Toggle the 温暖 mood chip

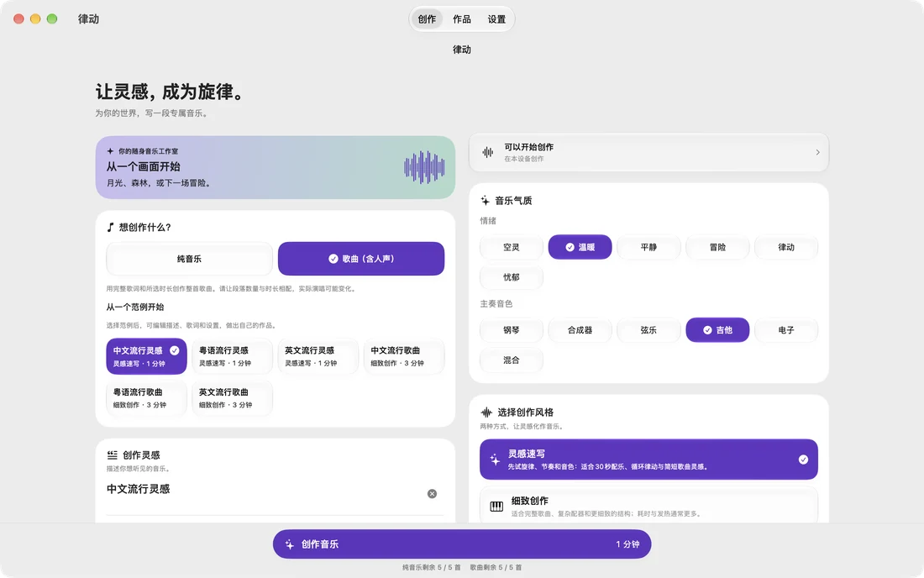tap(580, 248)
